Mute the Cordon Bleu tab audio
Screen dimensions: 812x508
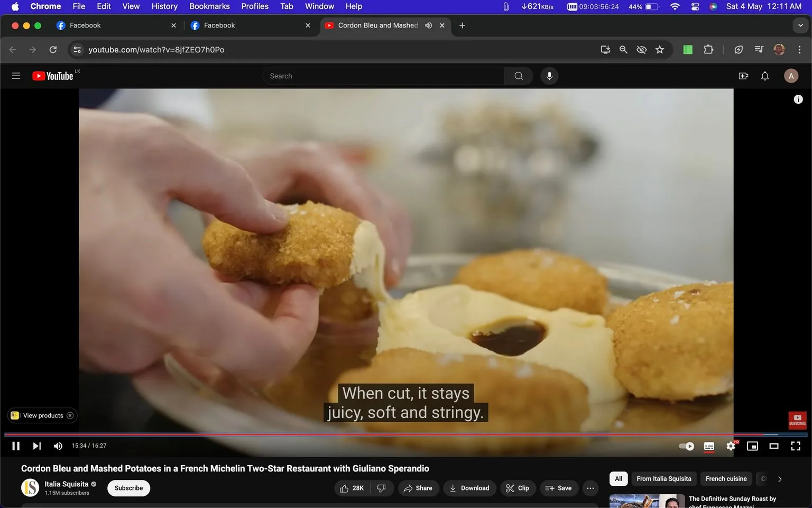(428, 25)
